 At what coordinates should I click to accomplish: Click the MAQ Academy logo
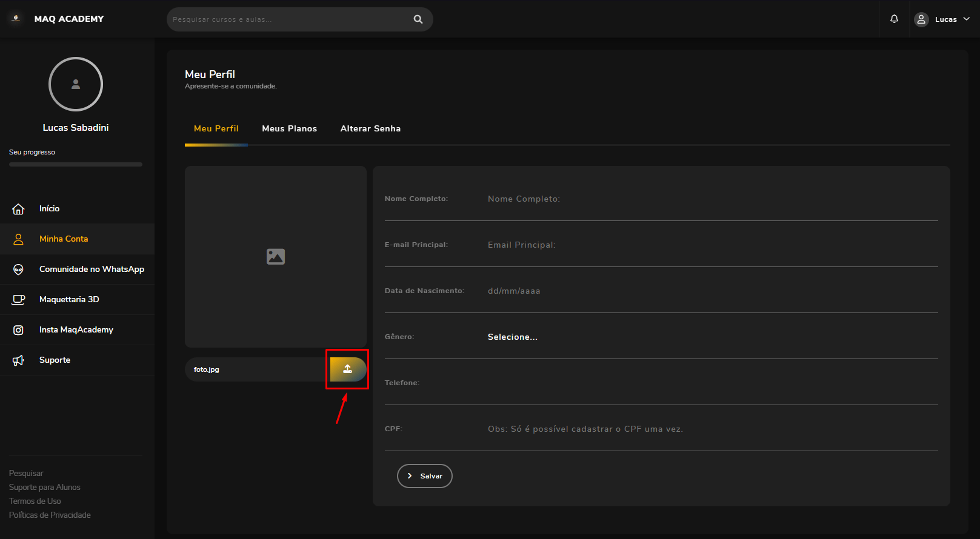click(x=16, y=19)
